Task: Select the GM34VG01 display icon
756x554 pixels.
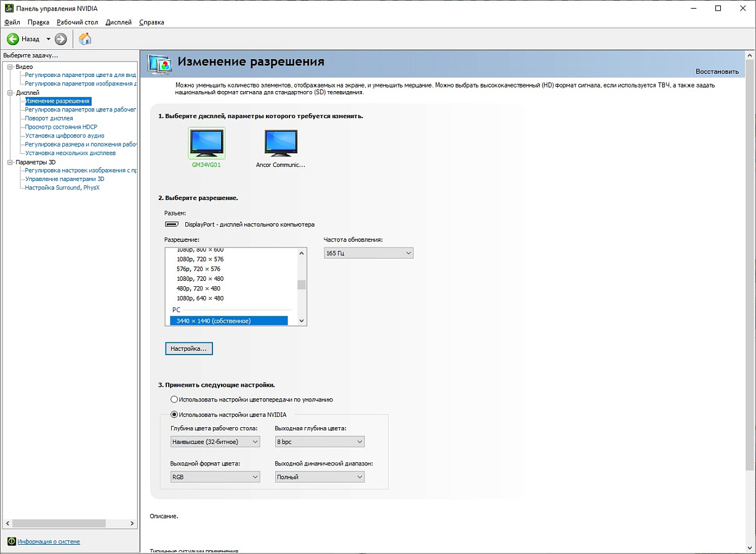Action: pyautogui.click(x=207, y=143)
